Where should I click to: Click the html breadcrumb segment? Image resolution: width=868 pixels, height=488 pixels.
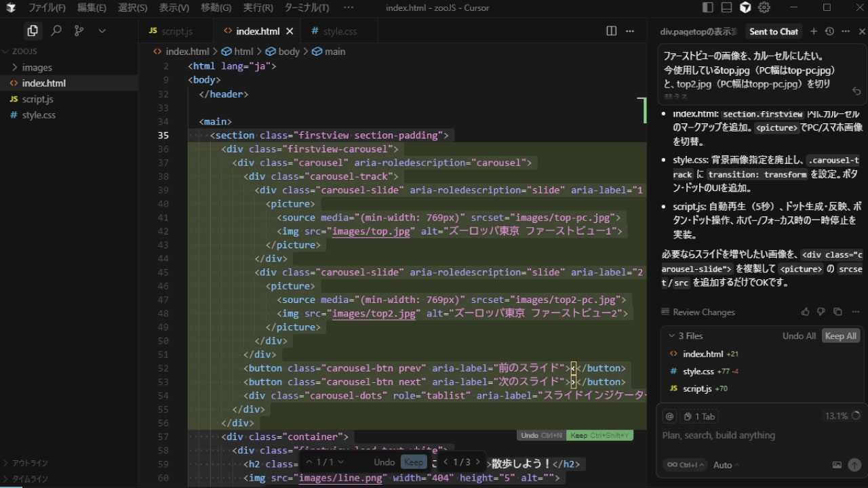click(237, 52)
